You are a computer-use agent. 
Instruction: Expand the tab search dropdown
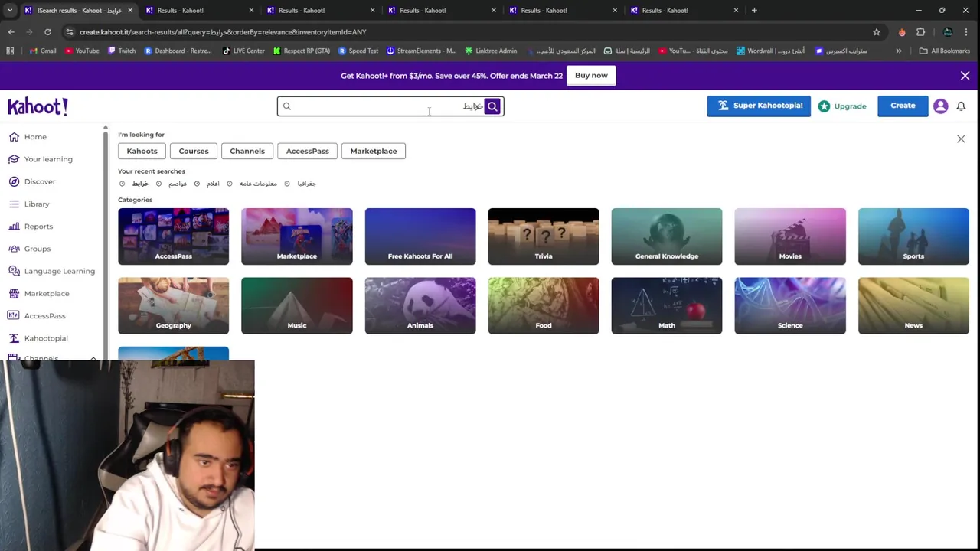point(10,10)
